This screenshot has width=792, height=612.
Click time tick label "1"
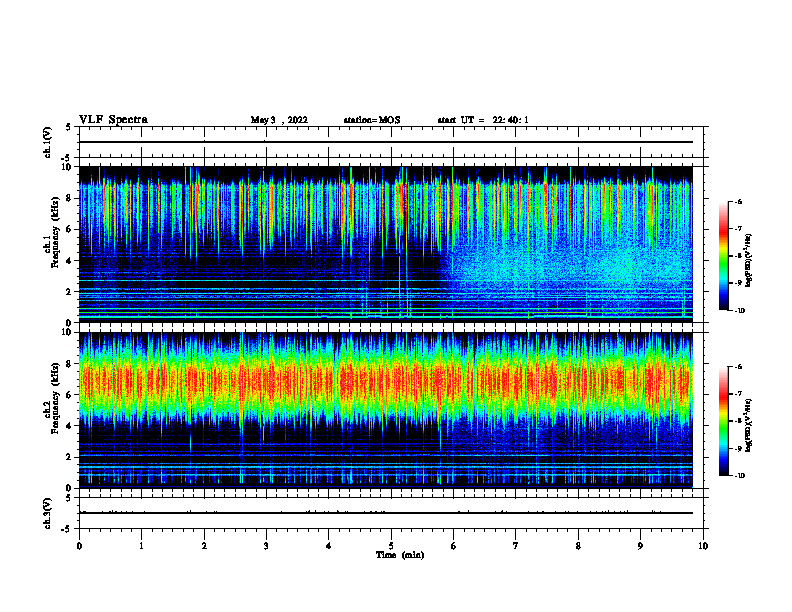tap(141, 546)
